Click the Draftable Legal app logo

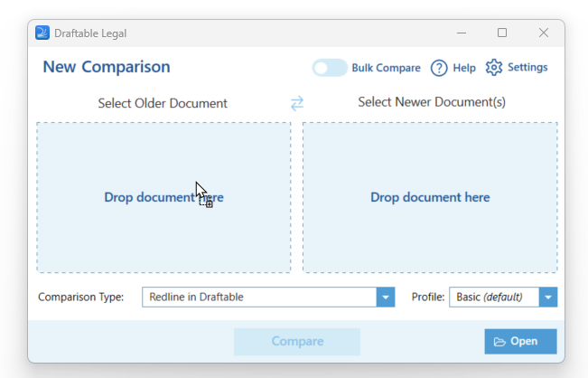coord(42,33)
